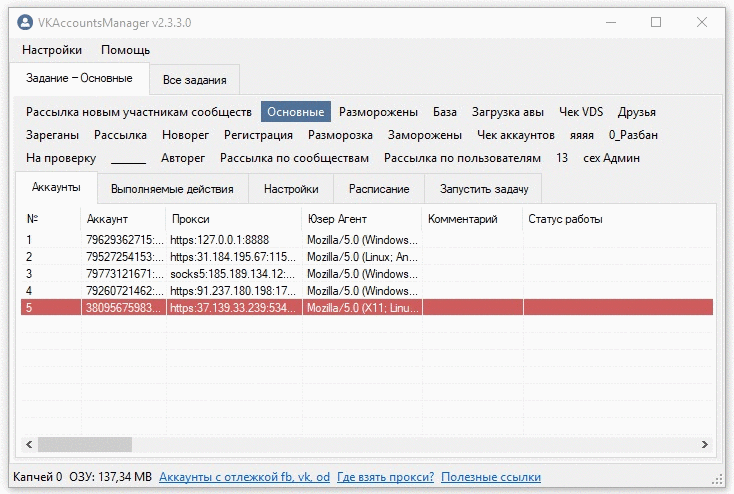Screen dimensions: 734x494
Task: Switch to the Задание – Основные tab
Action: 79,78
